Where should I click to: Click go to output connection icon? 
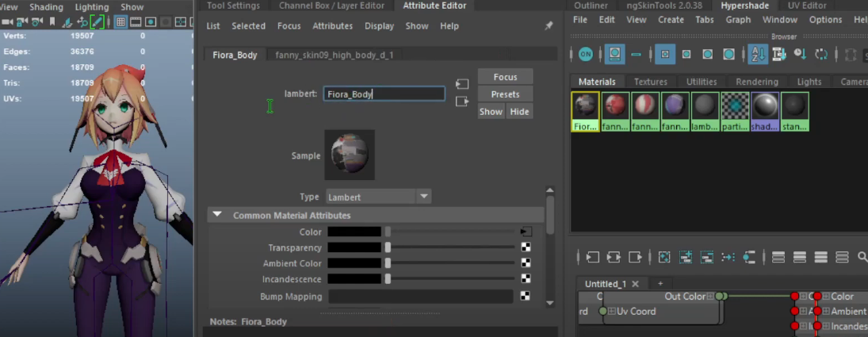pyautogui.click(x=462, y=101)
